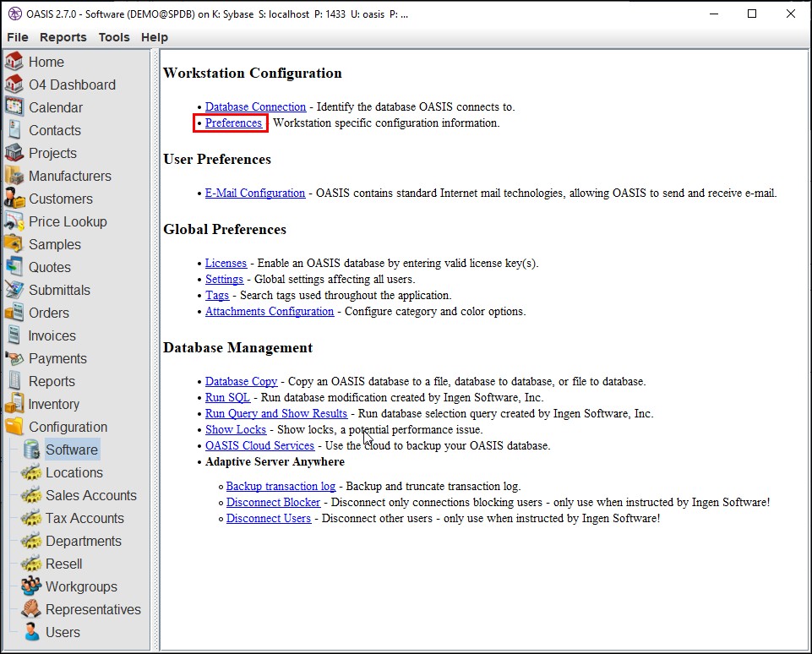
Task: Click the Preferences link
Action: click(x=233, y=123)
